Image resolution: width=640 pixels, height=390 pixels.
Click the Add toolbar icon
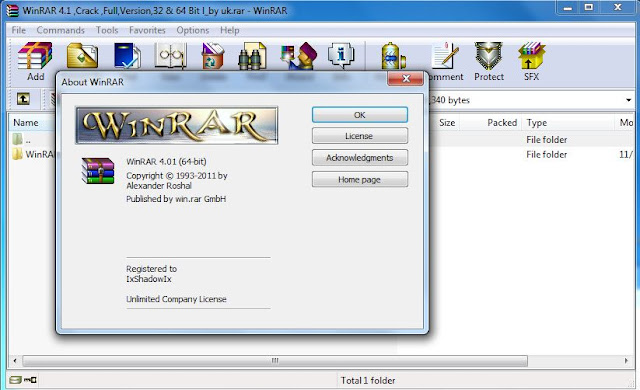(35, 55)
